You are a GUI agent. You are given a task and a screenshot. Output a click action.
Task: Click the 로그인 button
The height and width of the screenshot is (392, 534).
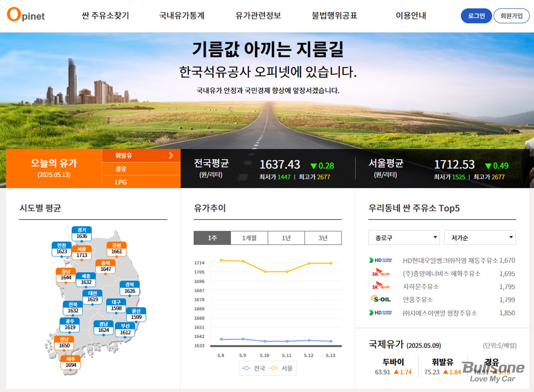coord(476,16)
